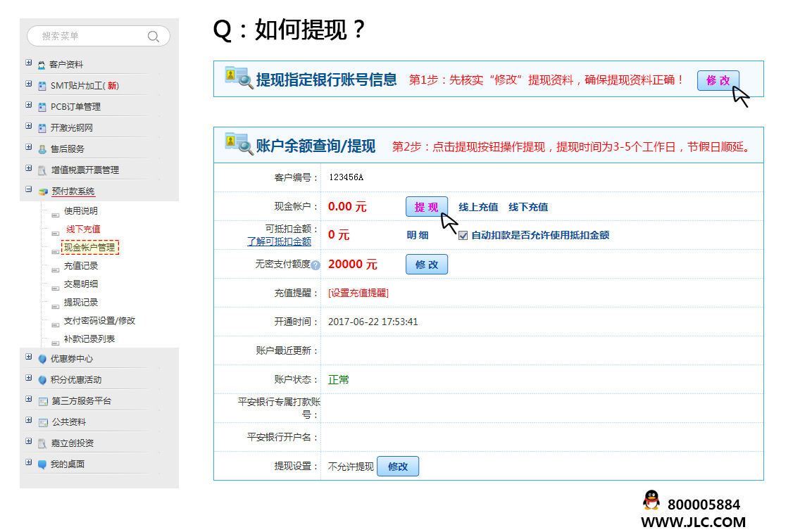
Task: Click the 我的桌面 chat bubble icon
Action: point(42,464)
